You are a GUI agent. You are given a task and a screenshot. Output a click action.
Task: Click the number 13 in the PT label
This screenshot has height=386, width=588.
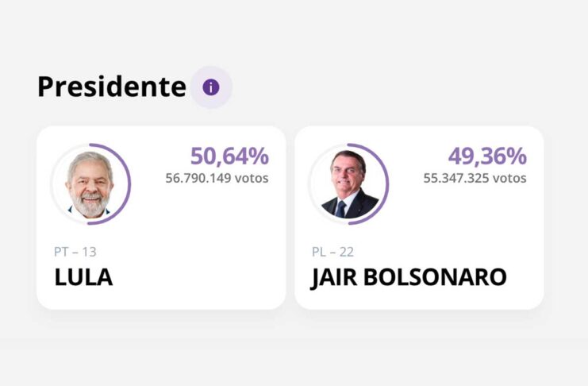tap(89, 252)
